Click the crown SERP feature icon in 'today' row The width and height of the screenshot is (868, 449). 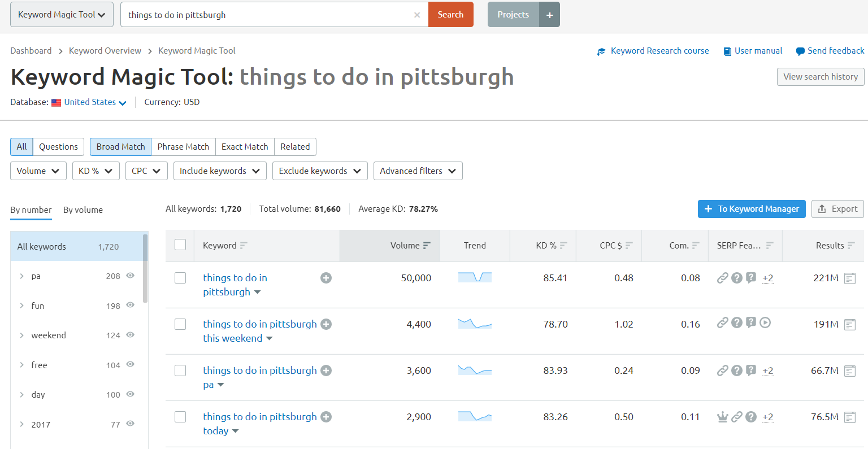(x=722, y=417)
